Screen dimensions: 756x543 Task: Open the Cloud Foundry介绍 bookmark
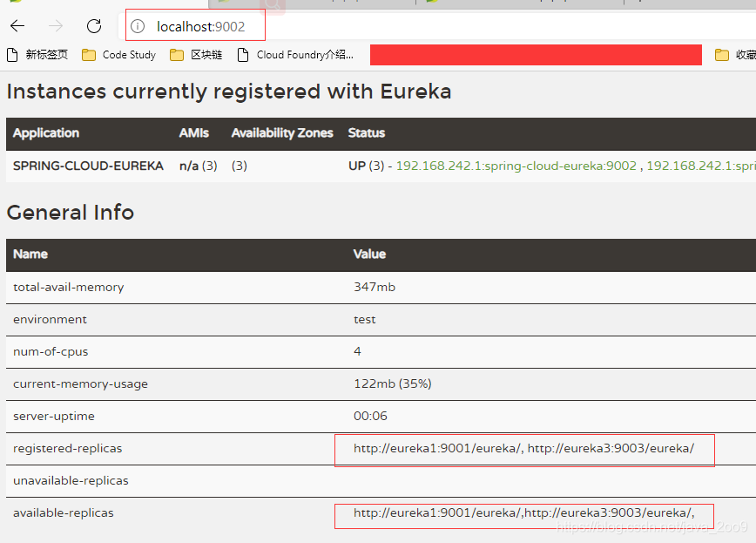pyautogui.click(x=295, y=55)
